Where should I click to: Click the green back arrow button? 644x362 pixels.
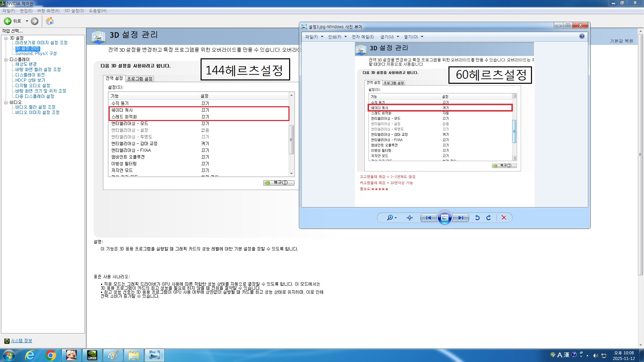click(8, 21)
